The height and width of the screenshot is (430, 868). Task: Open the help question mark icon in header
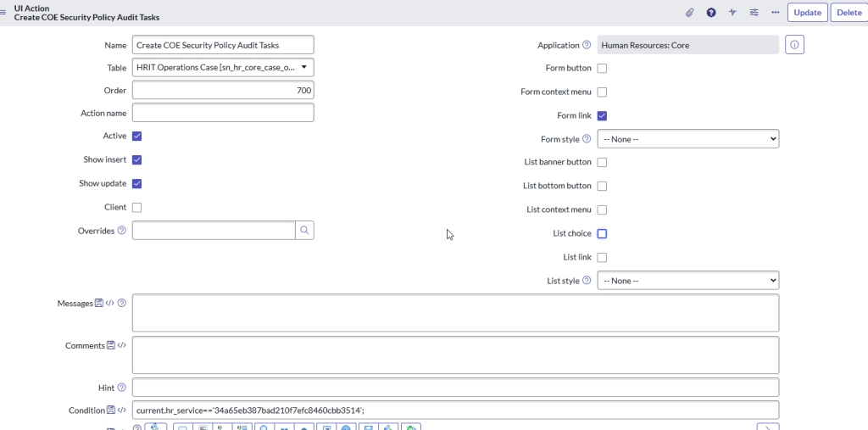click(711, 13)
